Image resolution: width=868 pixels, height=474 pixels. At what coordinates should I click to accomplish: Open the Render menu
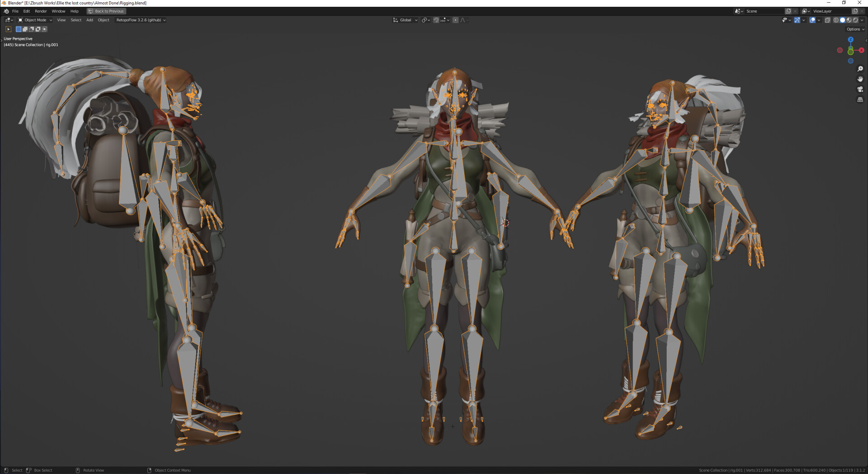pyautogui.click(x=41, y=11)
